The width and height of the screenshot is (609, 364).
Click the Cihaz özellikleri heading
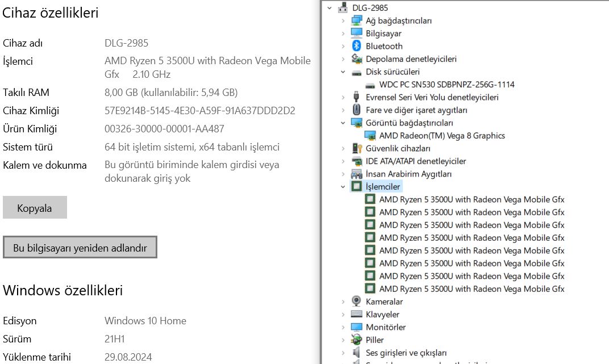pos(51,13)
